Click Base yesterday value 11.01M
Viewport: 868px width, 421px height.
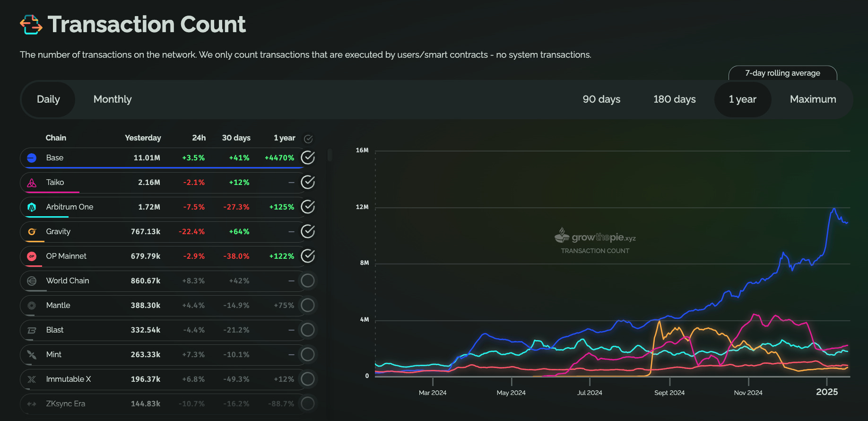tap(147, 158)
